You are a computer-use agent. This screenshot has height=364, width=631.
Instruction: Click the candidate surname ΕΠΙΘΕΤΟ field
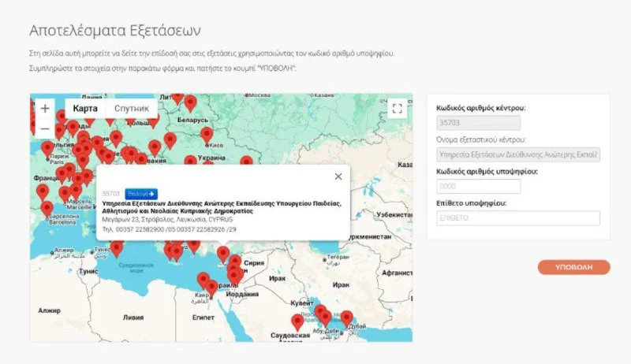[517, 218]
